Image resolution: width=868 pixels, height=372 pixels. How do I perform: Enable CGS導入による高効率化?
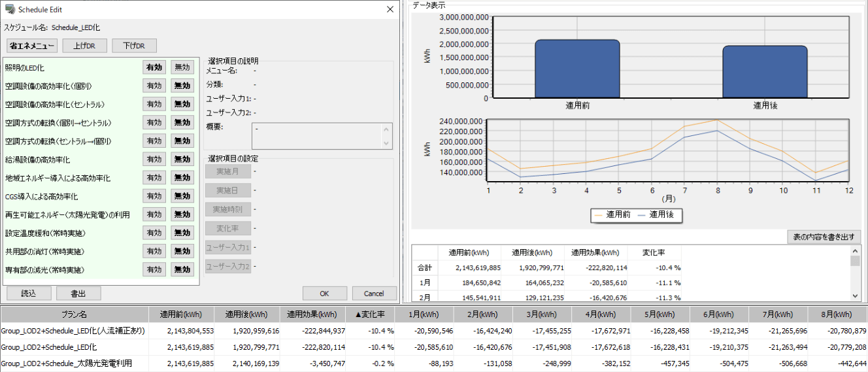click(x=154, y=195)
